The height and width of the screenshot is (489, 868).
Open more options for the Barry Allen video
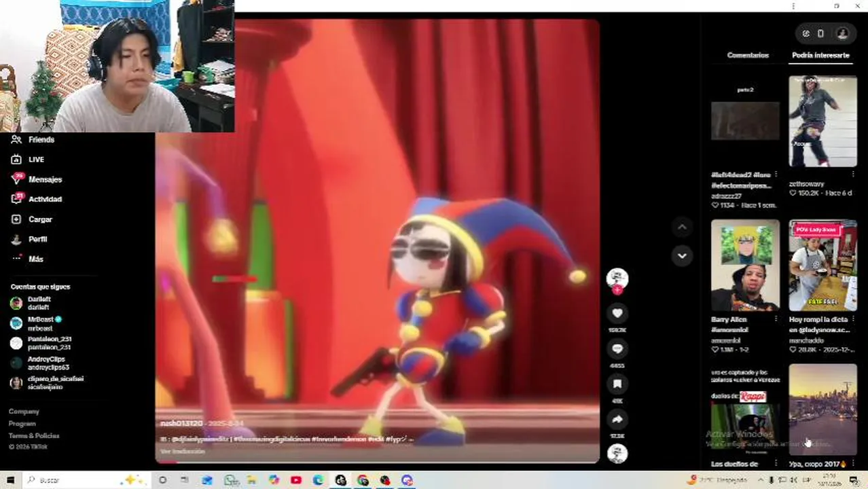(x=776, y=319)
